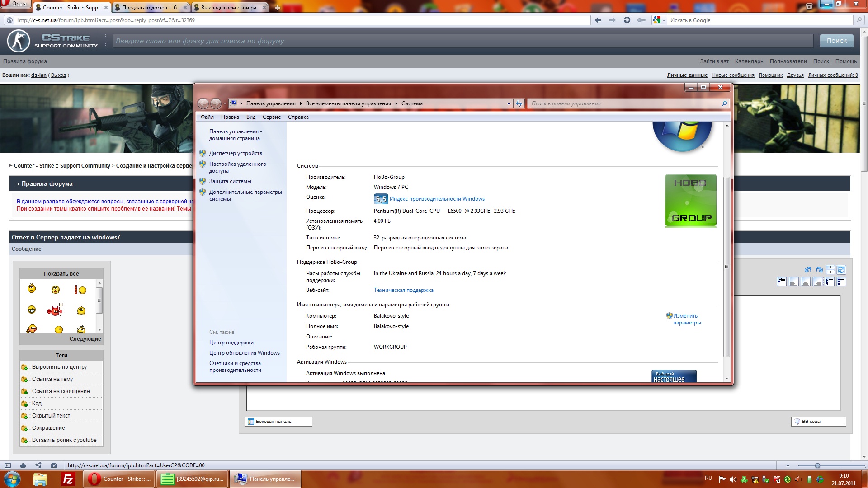
Task: Center-align the post text
Action: (x=806, y=282)
